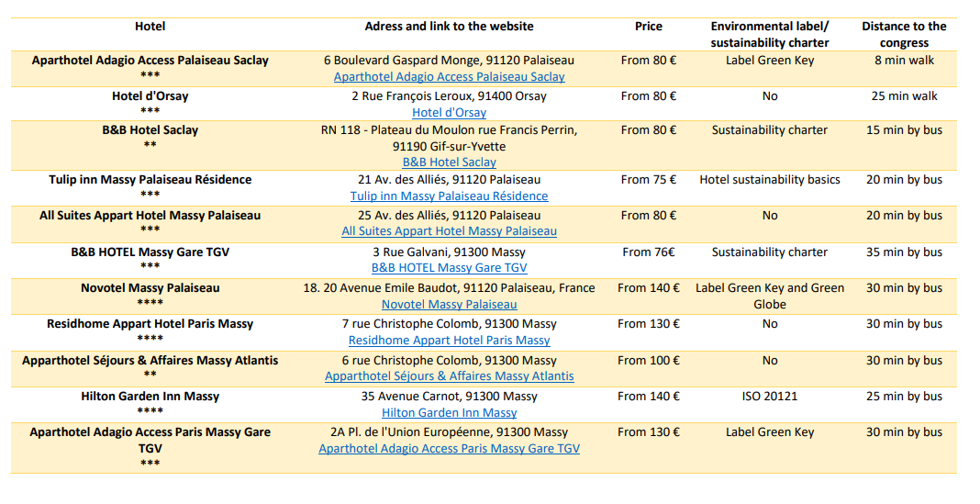Select address '7 rue Christophe Colomb, 91300 Massy'
Screen dimensions: 980x504
point(449,324)
